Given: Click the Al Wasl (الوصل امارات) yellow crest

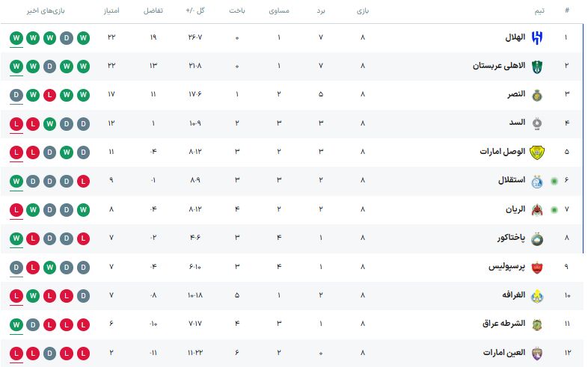Looking at the screenshot, I should pos(536,152).
